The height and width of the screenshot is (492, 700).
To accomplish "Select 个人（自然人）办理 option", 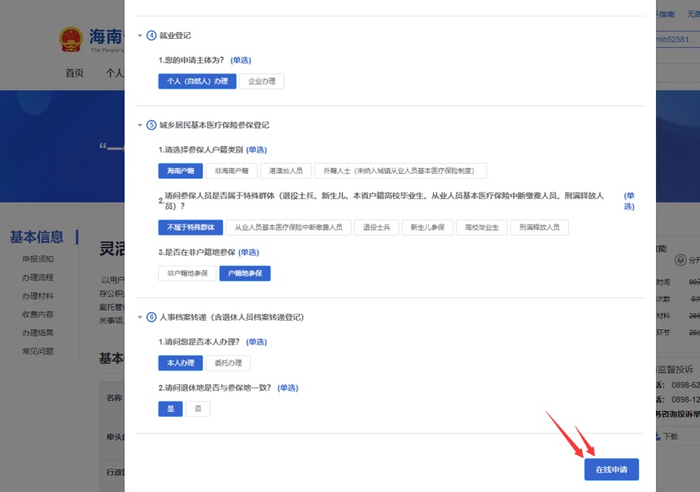I will pos(197,81).
